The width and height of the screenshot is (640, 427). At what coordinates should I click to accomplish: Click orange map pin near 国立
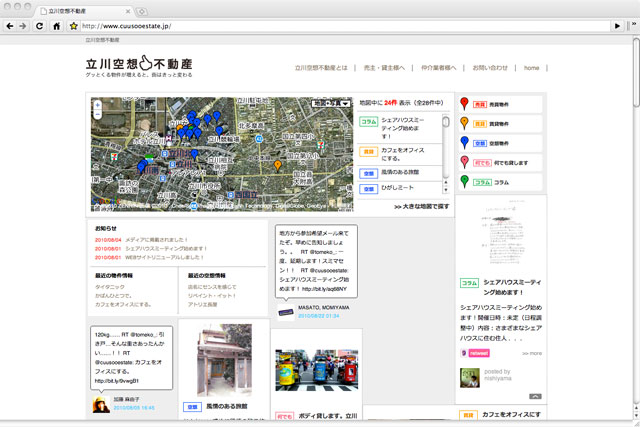[278, 165]
